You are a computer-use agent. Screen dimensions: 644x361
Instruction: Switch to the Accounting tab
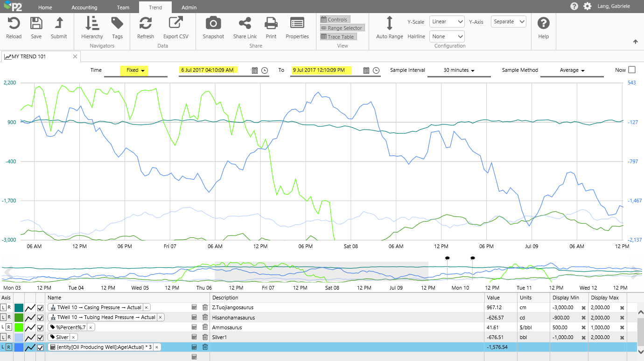coord(84,7)
